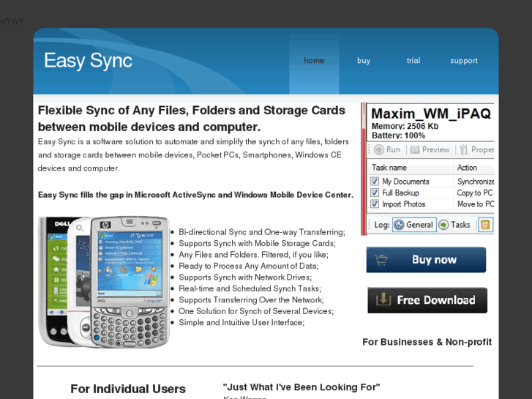Open the support navigation tab

pos(464,61)
